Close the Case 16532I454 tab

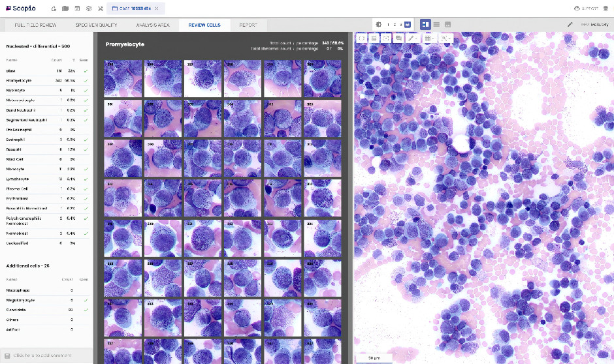point(156,8)
